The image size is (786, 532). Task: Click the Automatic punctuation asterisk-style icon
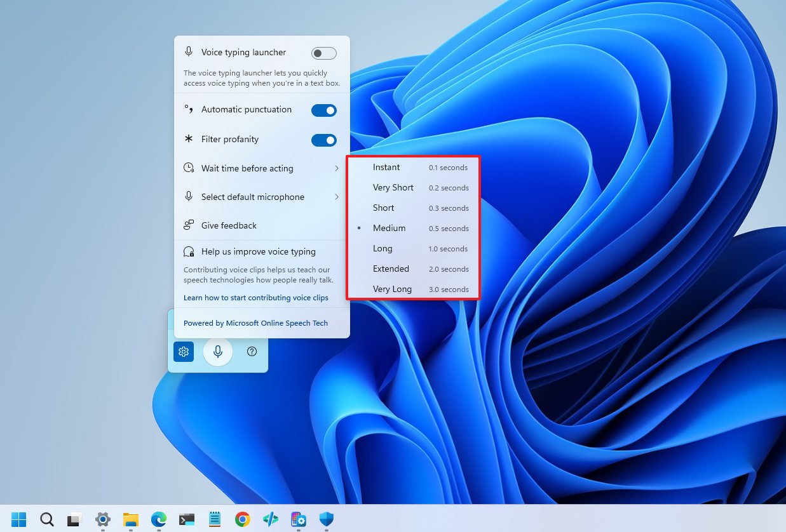tap(188, 109)
